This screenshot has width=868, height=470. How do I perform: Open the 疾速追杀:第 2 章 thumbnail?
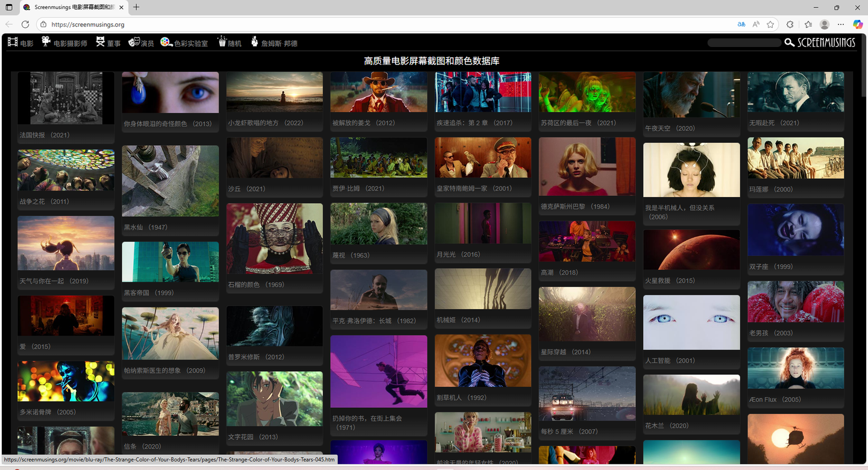[483, 92]
